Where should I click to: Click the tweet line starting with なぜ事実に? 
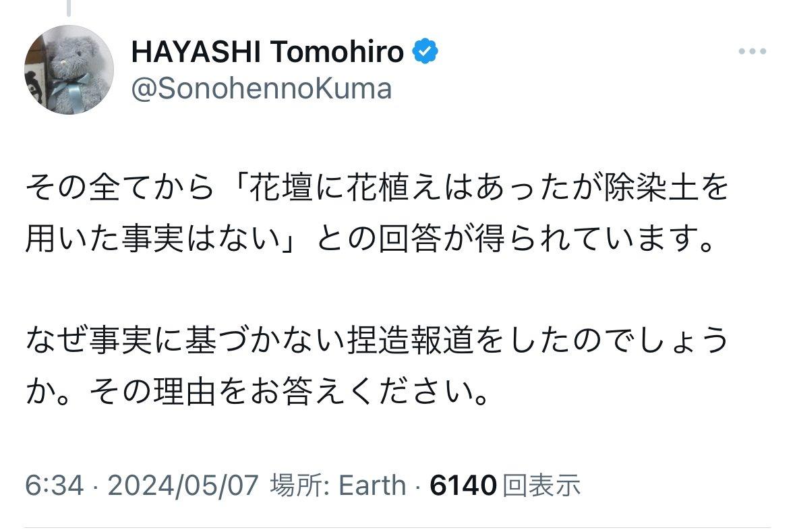pos(378,340)
